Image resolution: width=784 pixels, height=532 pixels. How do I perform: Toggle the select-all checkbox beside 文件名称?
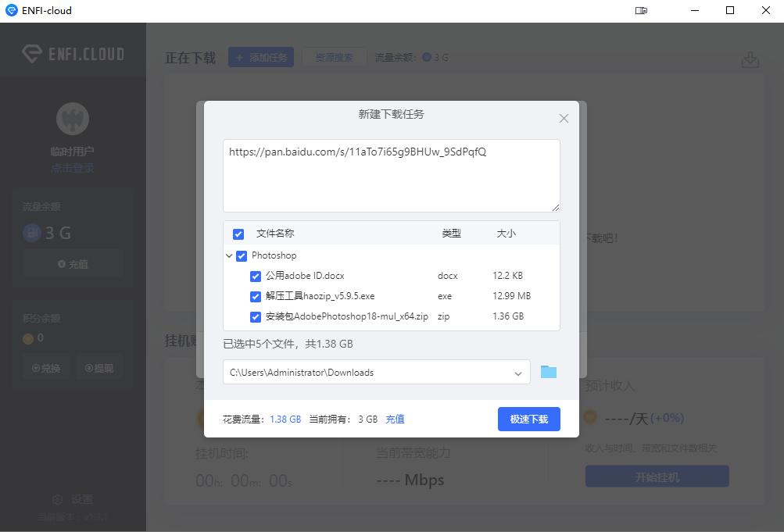[238, 233]
